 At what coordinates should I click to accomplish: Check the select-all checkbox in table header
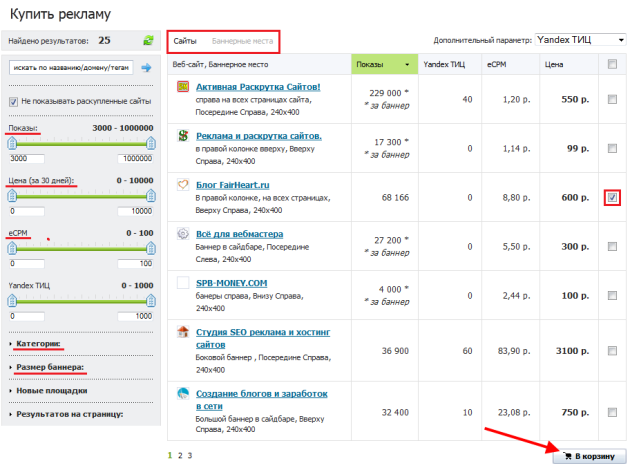612,64
